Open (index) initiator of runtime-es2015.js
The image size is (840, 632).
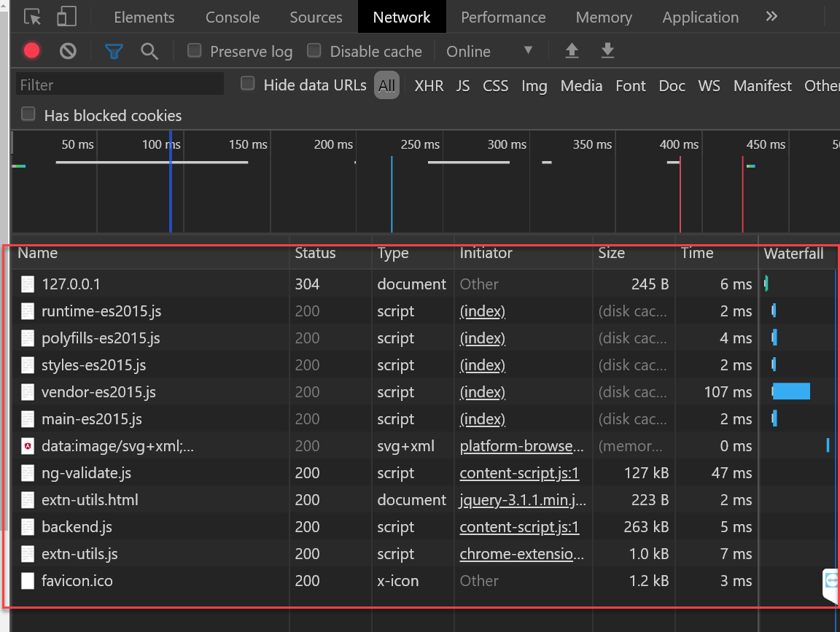coord(482,311)
